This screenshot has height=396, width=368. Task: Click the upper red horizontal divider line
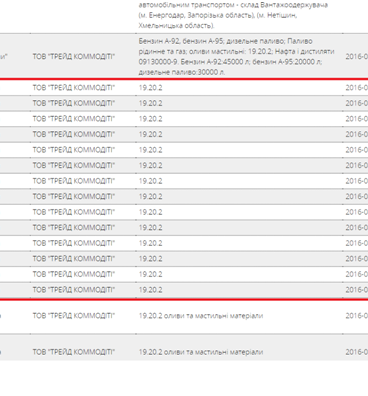pyautogui.click(x=184, y=79)
